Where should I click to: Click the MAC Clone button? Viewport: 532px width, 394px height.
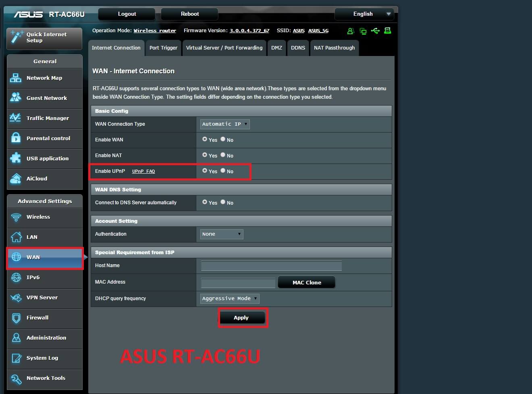point(307,283)
